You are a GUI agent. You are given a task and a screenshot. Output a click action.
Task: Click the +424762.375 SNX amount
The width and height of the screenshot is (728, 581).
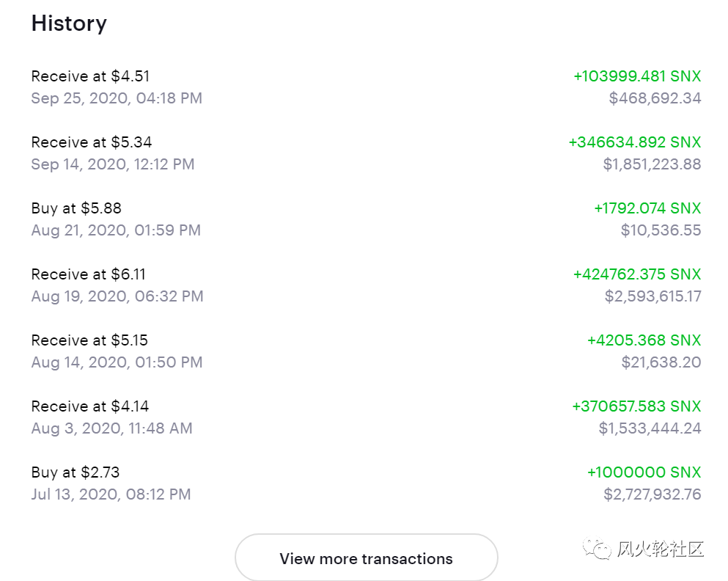tap(637, 274)
